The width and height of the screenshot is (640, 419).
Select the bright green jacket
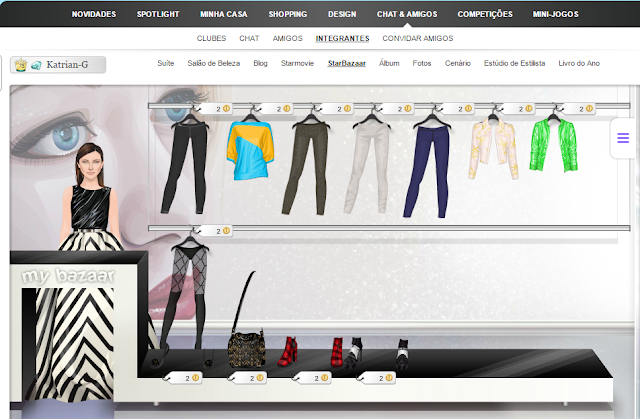(553, 144)
